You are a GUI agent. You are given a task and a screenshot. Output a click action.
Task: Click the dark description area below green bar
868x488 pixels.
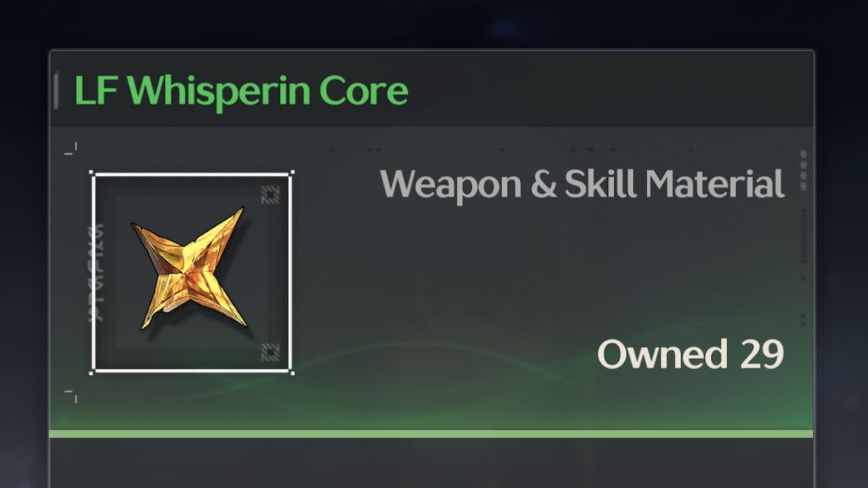click(431, 463)
